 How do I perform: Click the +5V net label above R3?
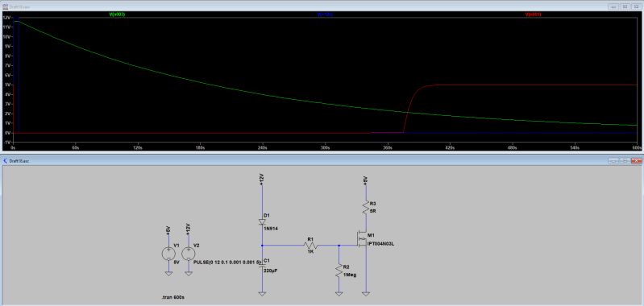point(366,180)
